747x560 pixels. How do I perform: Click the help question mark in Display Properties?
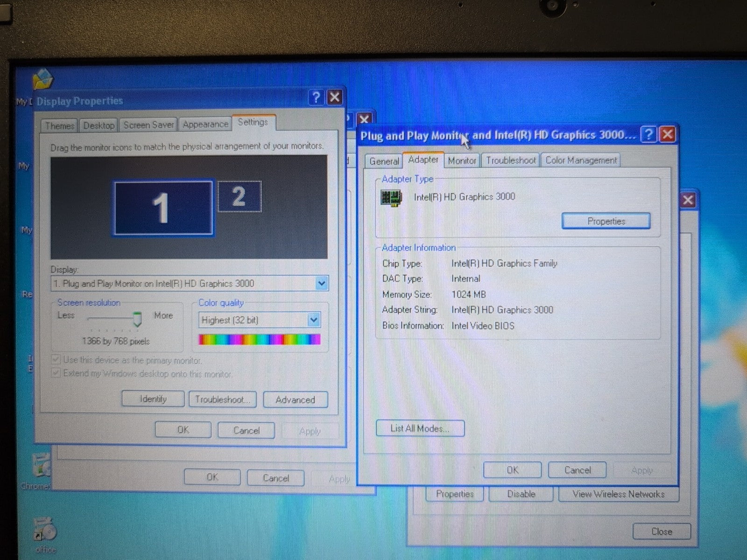[316, 98]
